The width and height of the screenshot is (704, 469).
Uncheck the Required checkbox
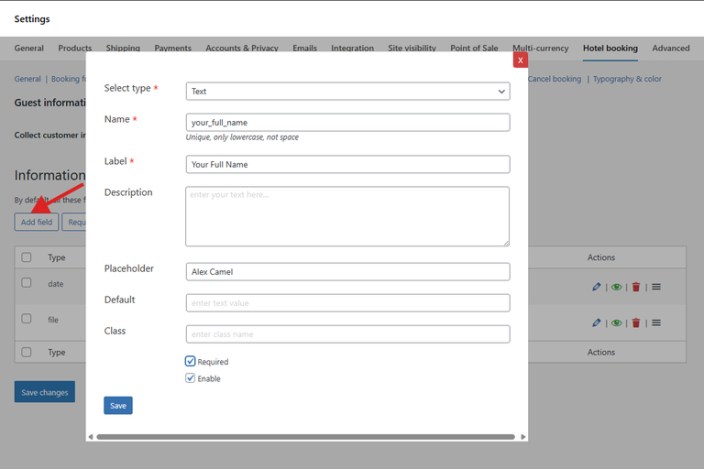[x=190, y=361]
